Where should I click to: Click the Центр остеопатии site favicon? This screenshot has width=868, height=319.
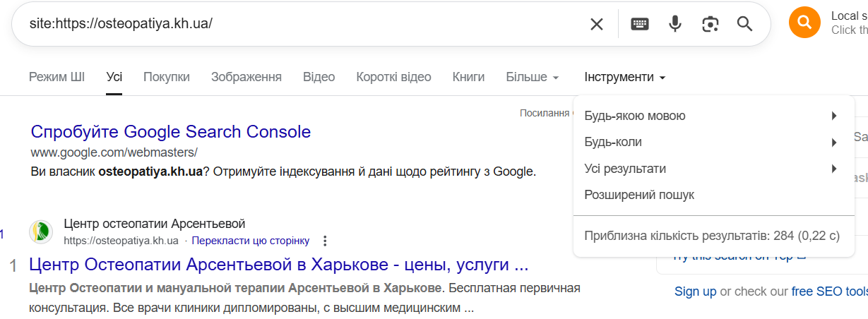41,231
